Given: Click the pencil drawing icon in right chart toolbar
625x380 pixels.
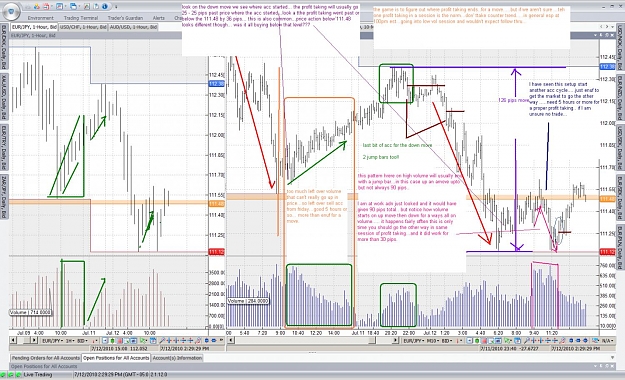Looking at the screenshot, I should click(562, 341).
